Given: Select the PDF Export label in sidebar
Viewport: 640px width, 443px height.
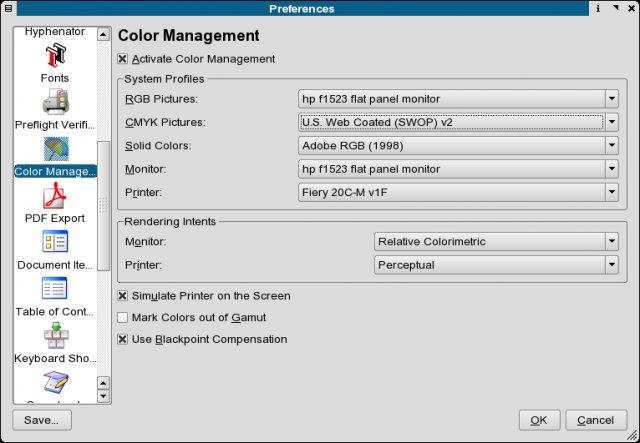Looking at the screenshot, I should click(x=55, y=218).
